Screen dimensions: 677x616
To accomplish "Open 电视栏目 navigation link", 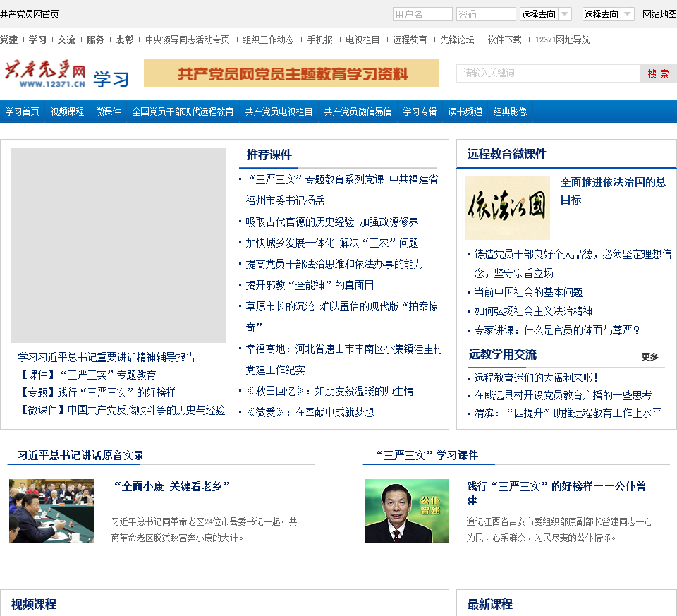I will pyautogui.click(x=362, y=40).
